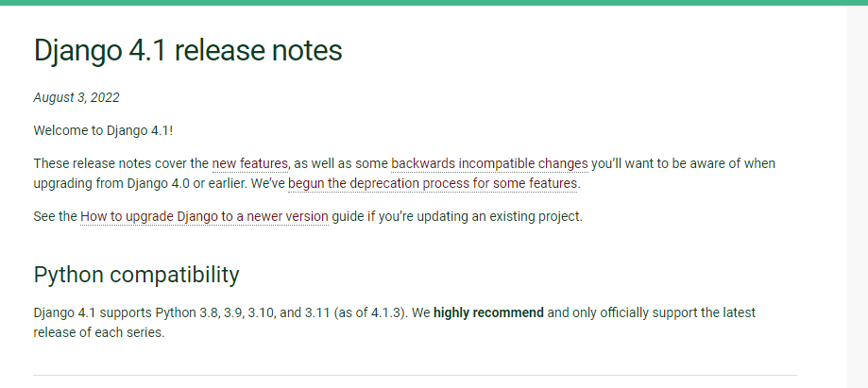Screen dimensions: 868x388
Task: Open the "new features" link
Action: pyautogui.click(x=249, y=164)
